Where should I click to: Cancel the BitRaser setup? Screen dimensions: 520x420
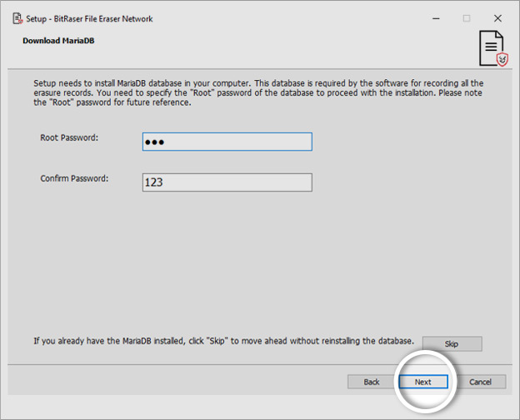(480, 382)
